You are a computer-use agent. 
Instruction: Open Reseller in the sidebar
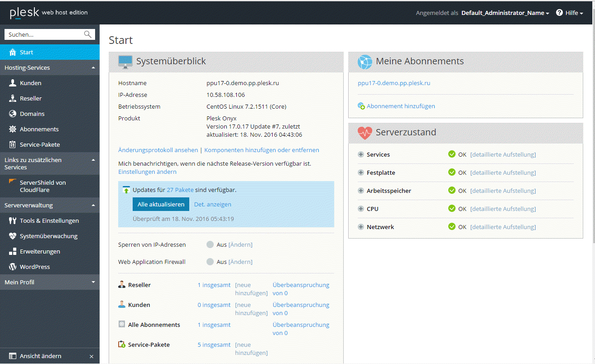[x=50, y=98]
